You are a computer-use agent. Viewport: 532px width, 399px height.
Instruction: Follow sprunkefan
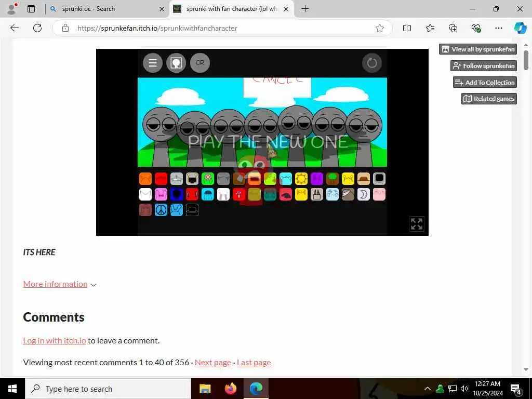(x=484, y=66)
